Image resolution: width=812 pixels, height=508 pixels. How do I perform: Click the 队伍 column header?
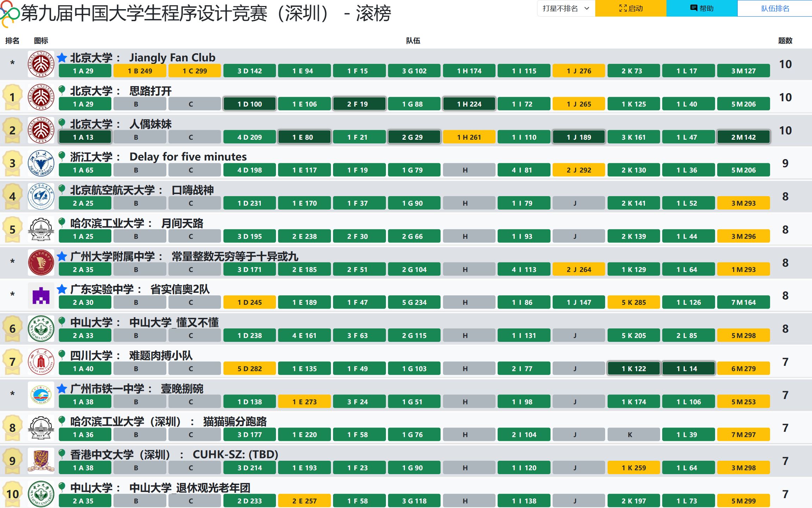[x=413, y=41]
